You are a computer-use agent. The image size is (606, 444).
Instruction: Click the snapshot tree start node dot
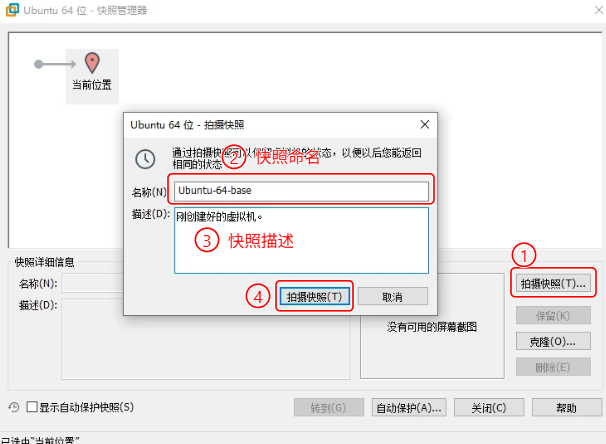[39, 64]
